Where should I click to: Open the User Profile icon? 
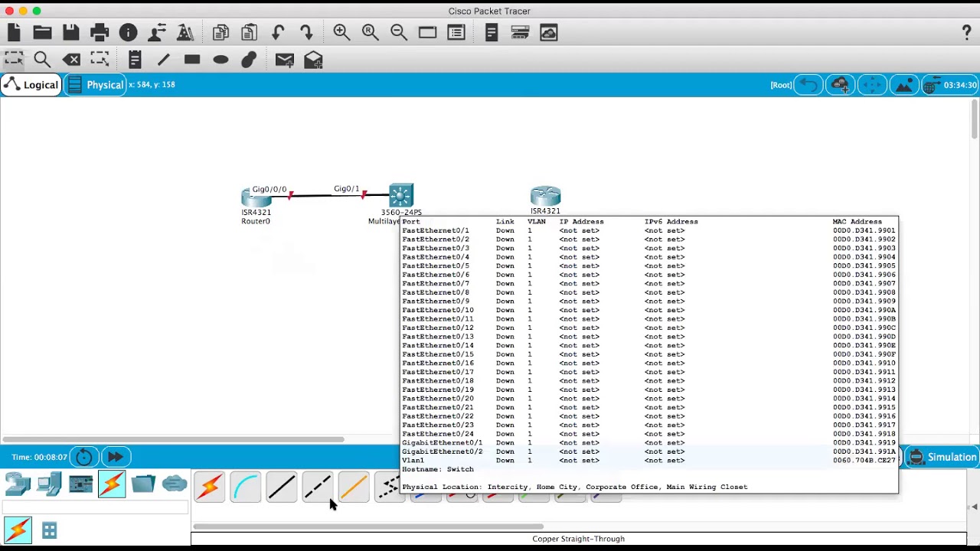(x=157, y=32)
